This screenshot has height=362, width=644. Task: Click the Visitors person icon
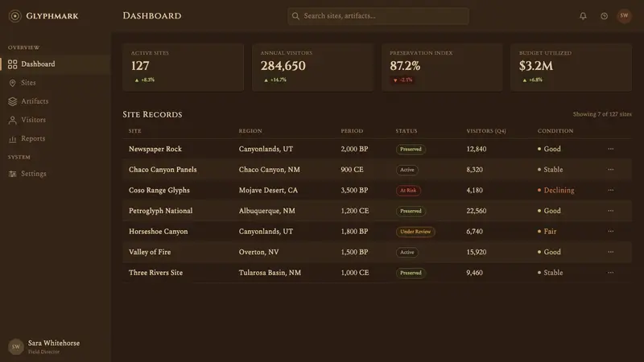coord(12,120)
